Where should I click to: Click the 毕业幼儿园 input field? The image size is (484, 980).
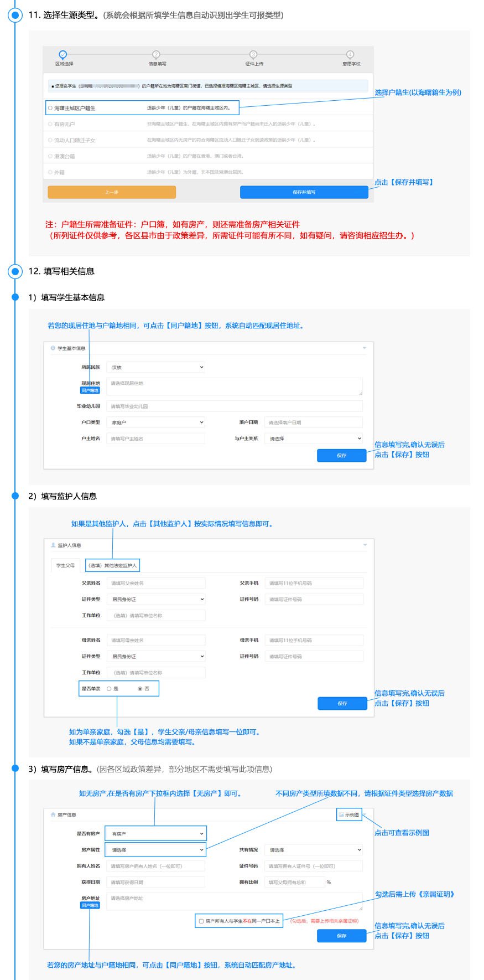(x=236, y=406)
